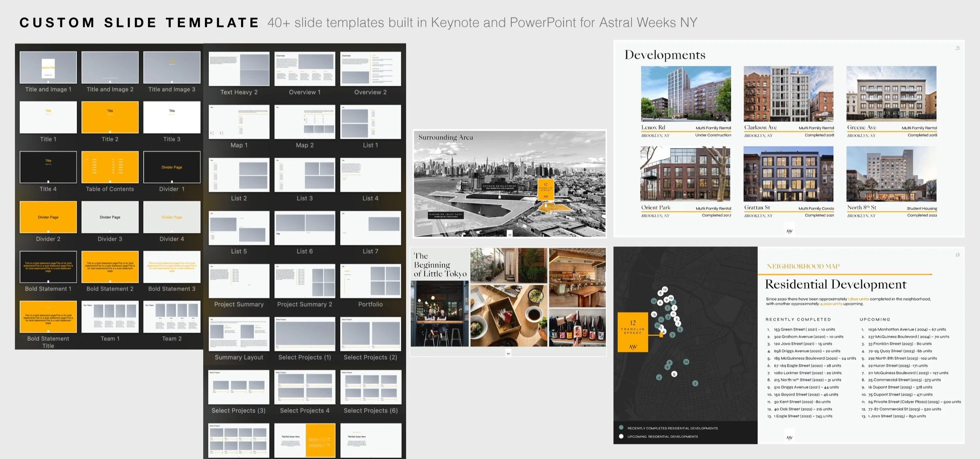980x459 pixels.
Task: Click the Bold Statement 2 thumbnail
Action: point(110,267)
